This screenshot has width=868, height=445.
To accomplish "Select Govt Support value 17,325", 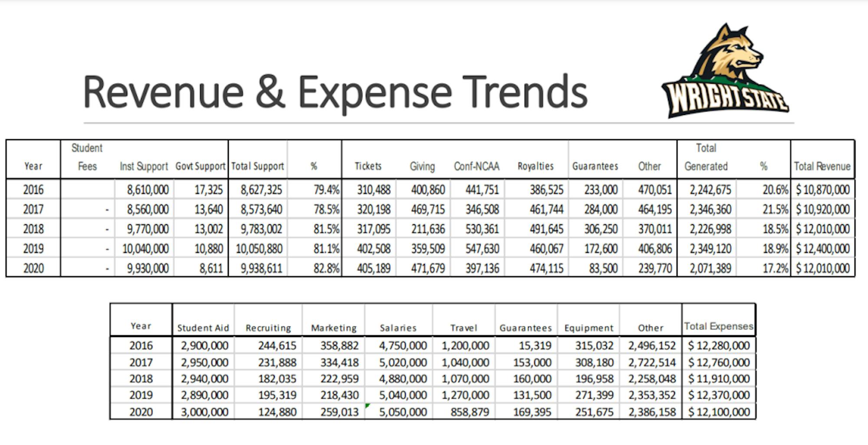I will coord(208,190).
